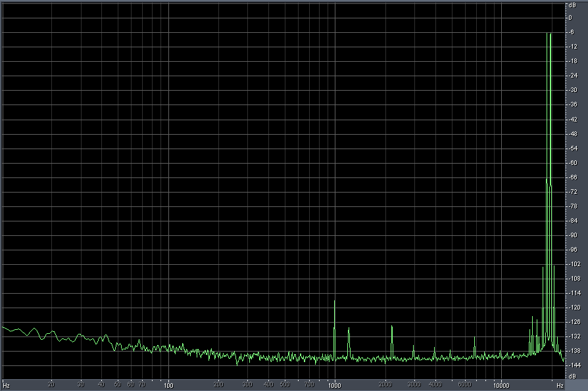The height and width of the screenshot is (391, 588).
Task: Click the 1000 Hz frequency axis label
Action: (x=335, y=385)
